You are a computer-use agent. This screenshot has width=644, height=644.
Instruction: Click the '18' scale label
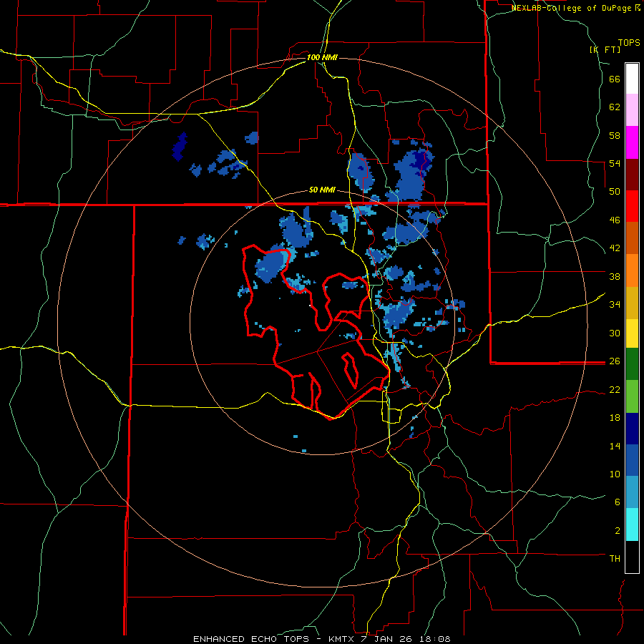(615, 418)
